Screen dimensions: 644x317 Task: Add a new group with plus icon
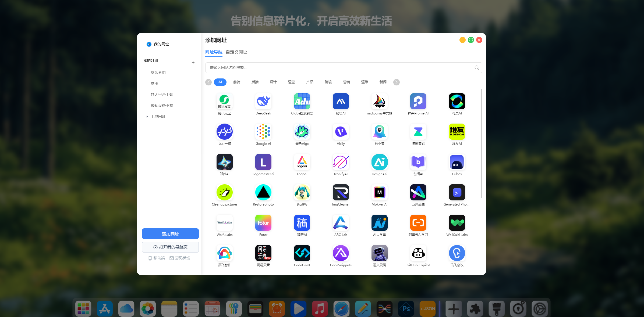193,63
